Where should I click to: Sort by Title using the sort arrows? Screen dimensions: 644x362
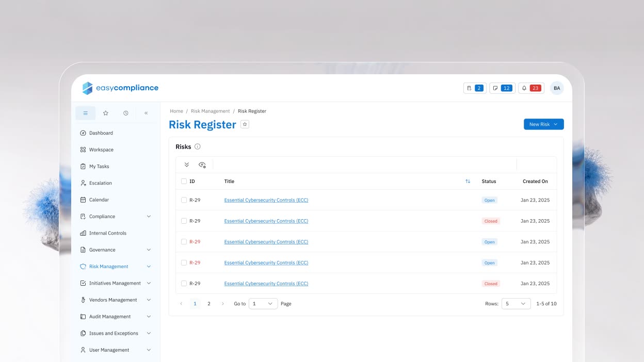(x=468, y=182)
